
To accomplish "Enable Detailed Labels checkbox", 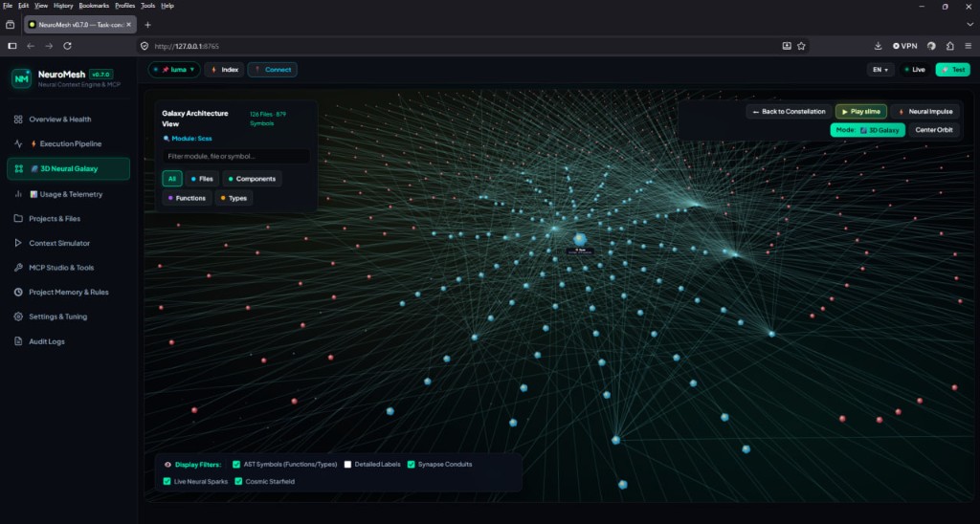I will [x=347, y=464].
